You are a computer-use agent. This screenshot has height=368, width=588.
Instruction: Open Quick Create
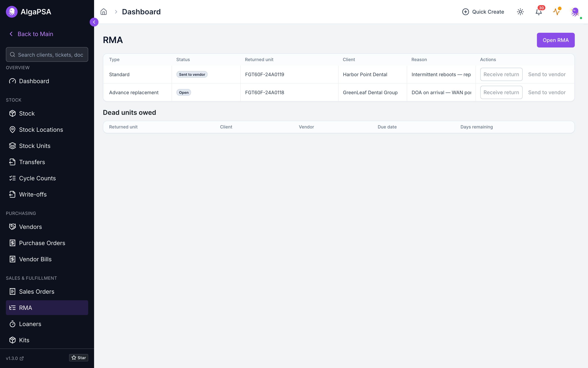pos(483,12)
